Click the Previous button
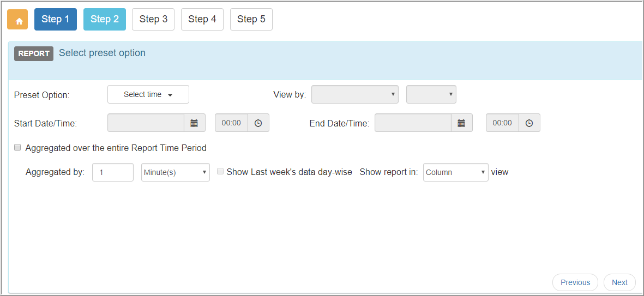 pyautogui.click(x=575, y=282)
